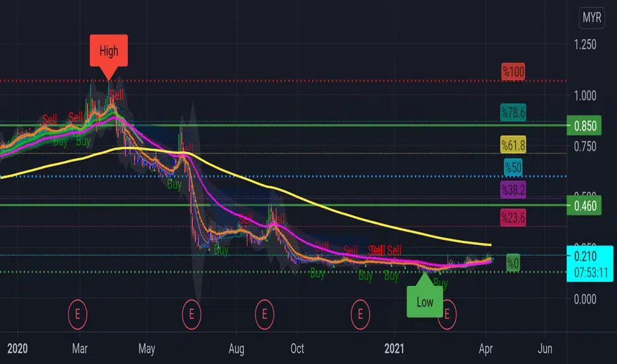Click the MYR currency button
The width and height of the screenshot is (617, 364).
click(x=591, y=17)
